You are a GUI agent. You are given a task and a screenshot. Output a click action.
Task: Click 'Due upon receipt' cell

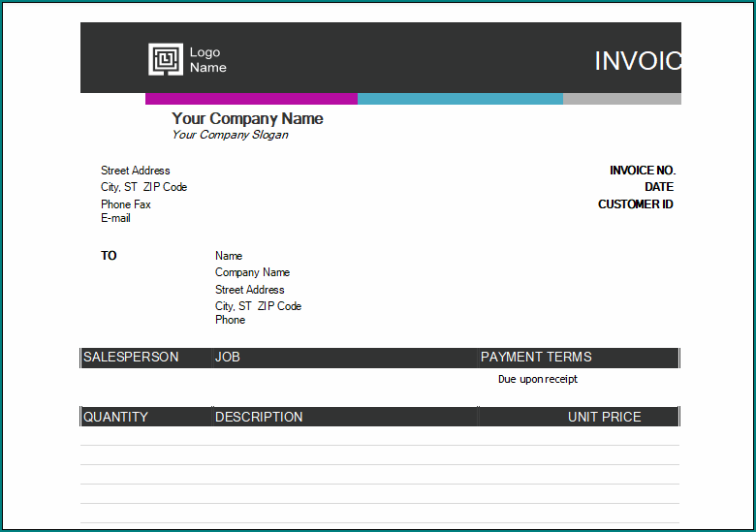click(538, 379)
